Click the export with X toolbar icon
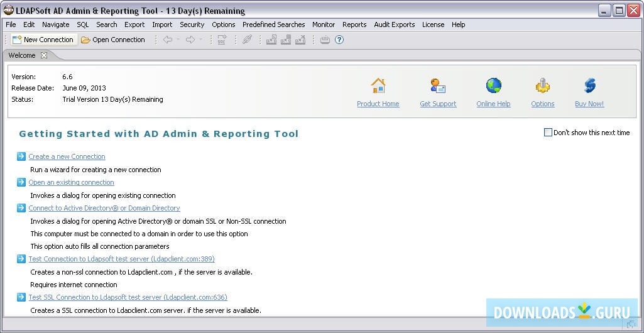The height and width of the screenshot is (333, 644). (x=301, y=40)
